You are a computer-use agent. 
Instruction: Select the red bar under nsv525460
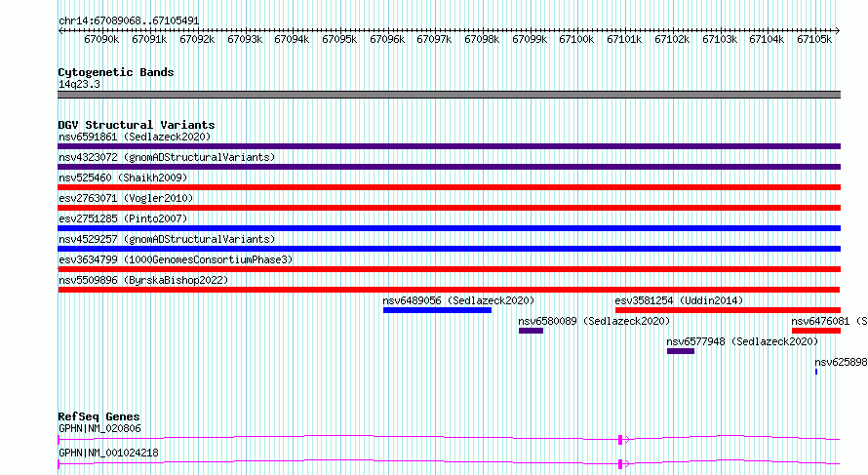tap(449, 187)
